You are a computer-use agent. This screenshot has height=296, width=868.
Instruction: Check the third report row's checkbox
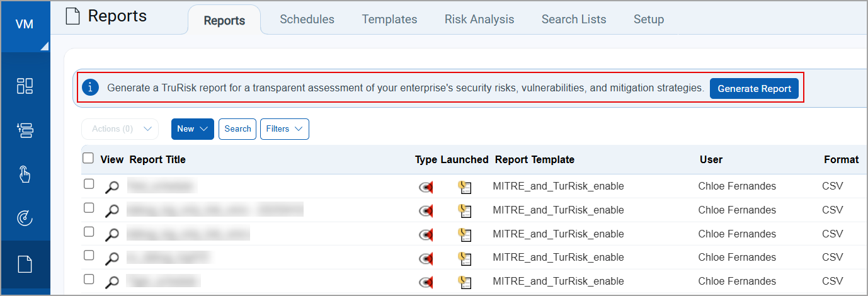89,232
